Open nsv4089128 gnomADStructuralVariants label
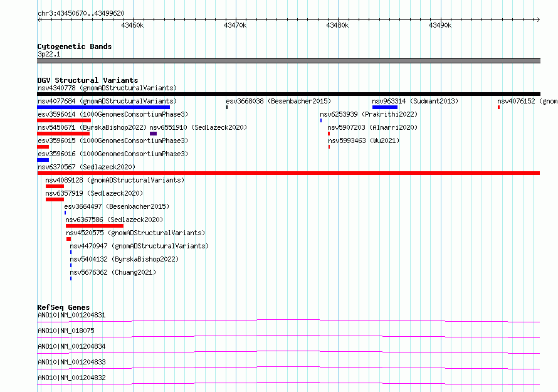 pos(115,180)
